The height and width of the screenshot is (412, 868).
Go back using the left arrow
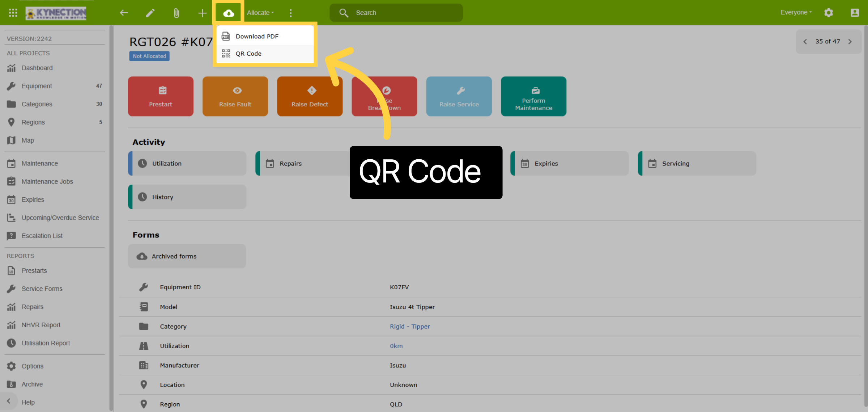(x=124, y=13)
